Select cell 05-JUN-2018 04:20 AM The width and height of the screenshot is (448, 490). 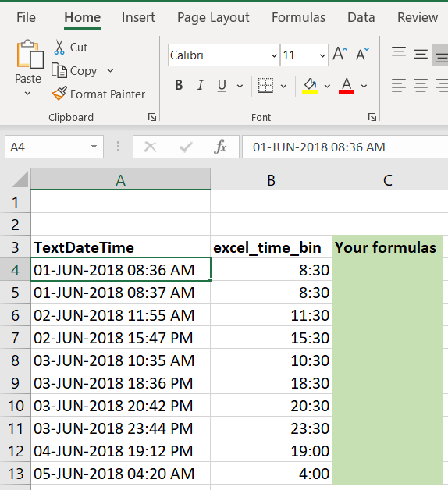coord(121,474)
